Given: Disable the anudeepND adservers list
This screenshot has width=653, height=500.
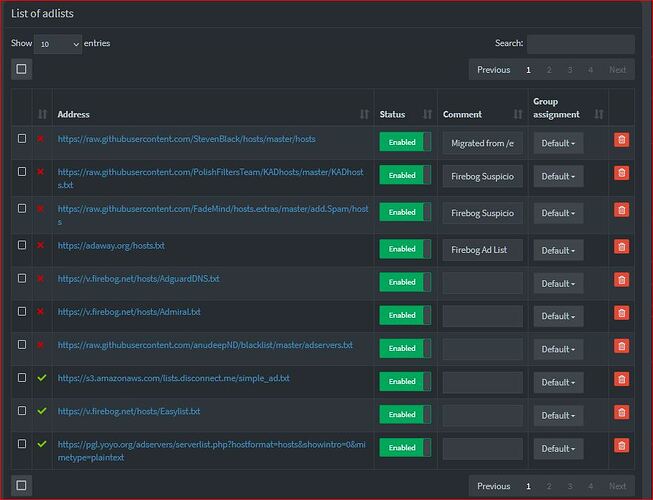Looking at the screenshot, I should (x=405, y=348).
